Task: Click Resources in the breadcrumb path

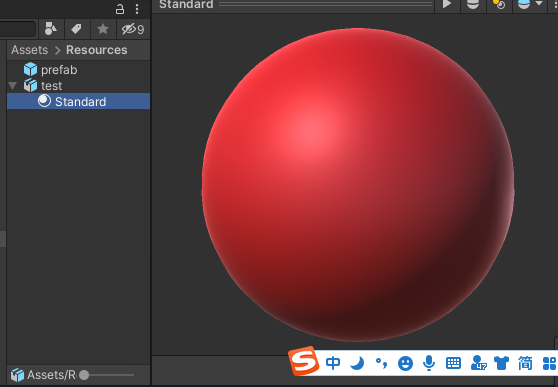Action: [x=96, y=50]
